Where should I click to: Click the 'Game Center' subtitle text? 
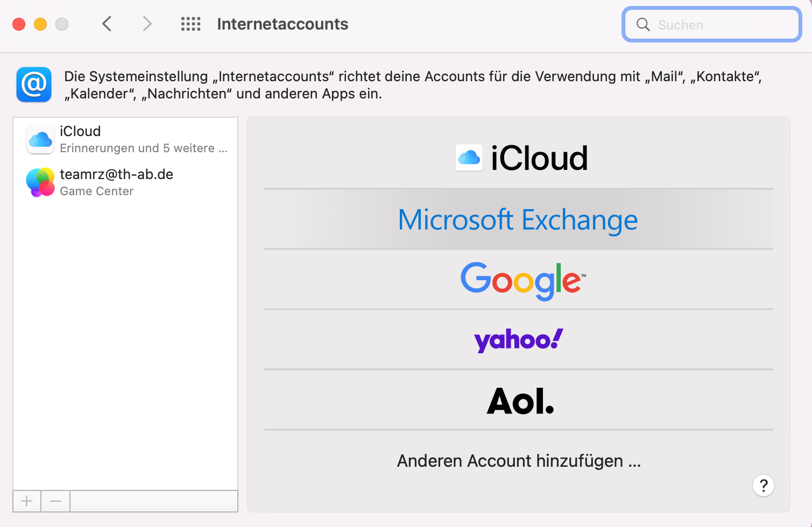click(x=97, y=191)
